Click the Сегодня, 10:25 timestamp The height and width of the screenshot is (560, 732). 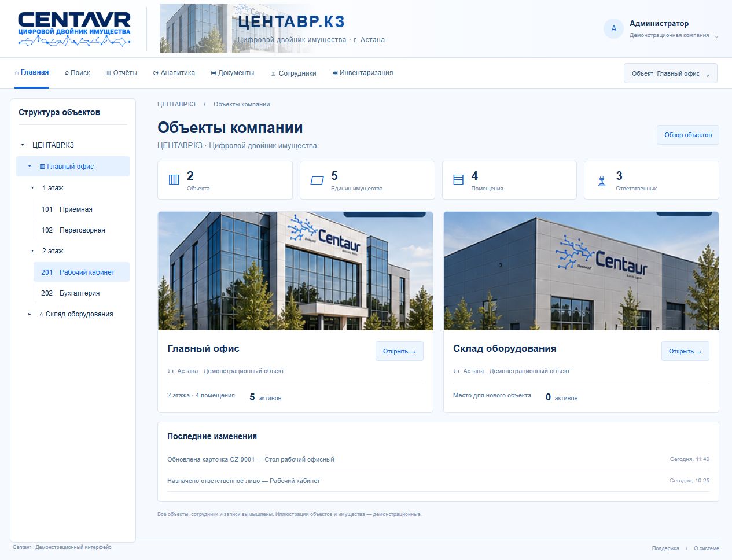pos(690,481)
